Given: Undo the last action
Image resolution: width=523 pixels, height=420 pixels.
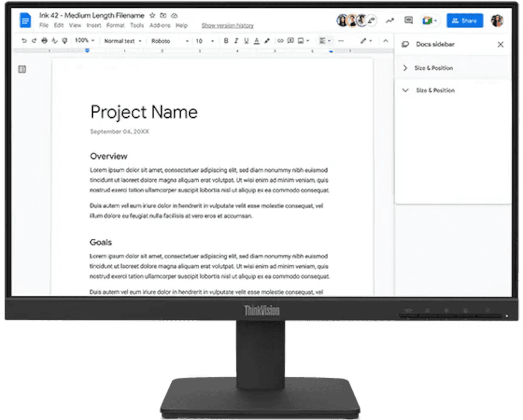Looking at the screenshot, I should [x=24, y=41].
